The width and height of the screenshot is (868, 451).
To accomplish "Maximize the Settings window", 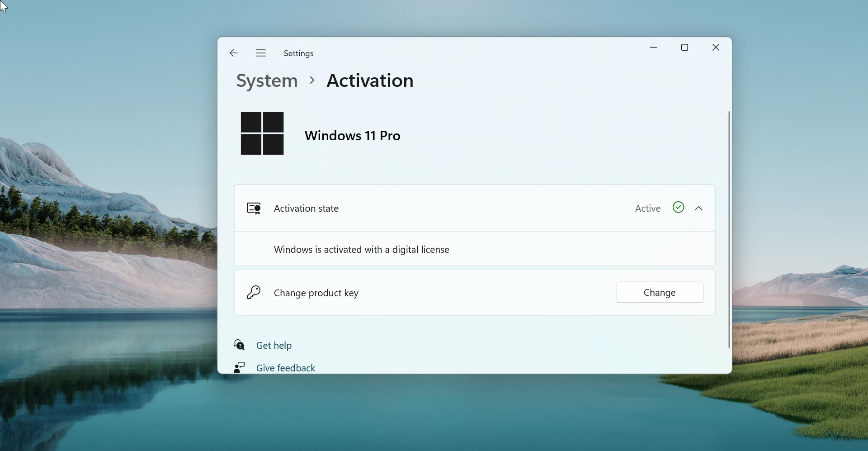I will point(684,47).
